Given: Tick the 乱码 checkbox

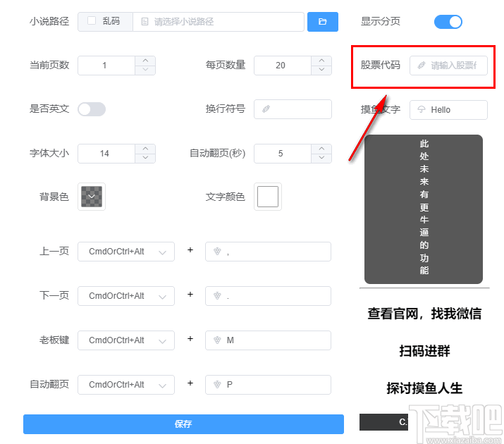Looking at the screenshot, I should point(92,21).
